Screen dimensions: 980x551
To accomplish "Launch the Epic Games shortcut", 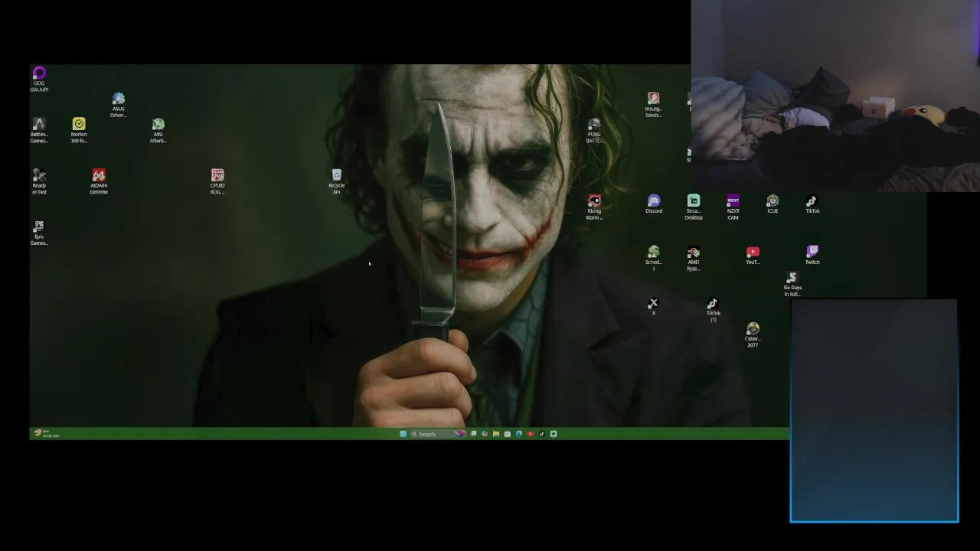I will point(39,233).
